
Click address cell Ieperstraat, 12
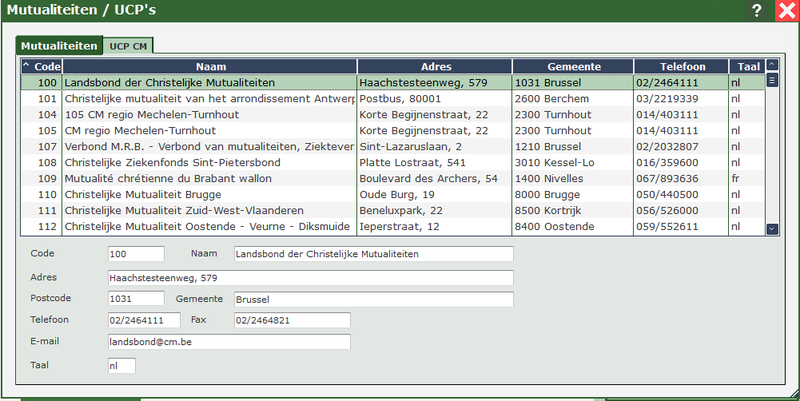435,227
